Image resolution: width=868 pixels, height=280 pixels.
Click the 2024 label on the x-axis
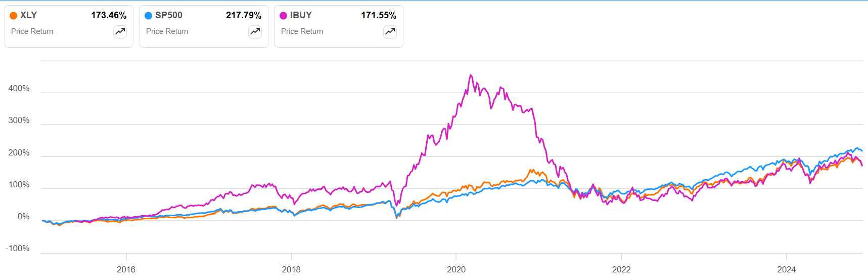pyautogui.click(x=786, y=269)
